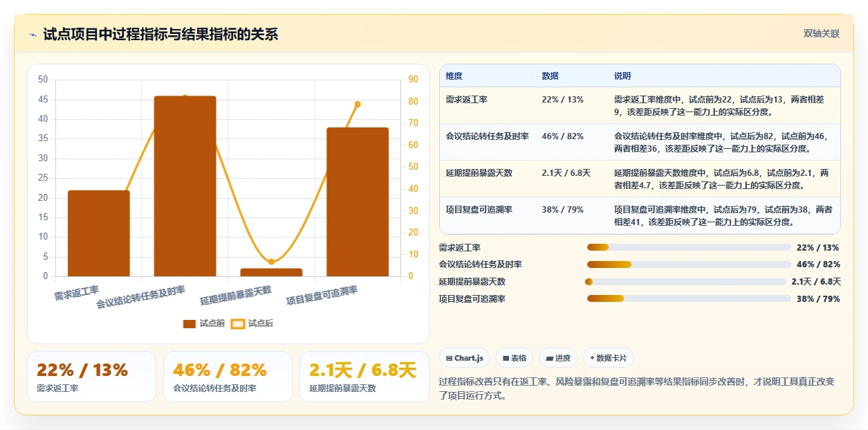Click the 双轴关联 label in the header
The image size is (868, 430).
[821, 34]
